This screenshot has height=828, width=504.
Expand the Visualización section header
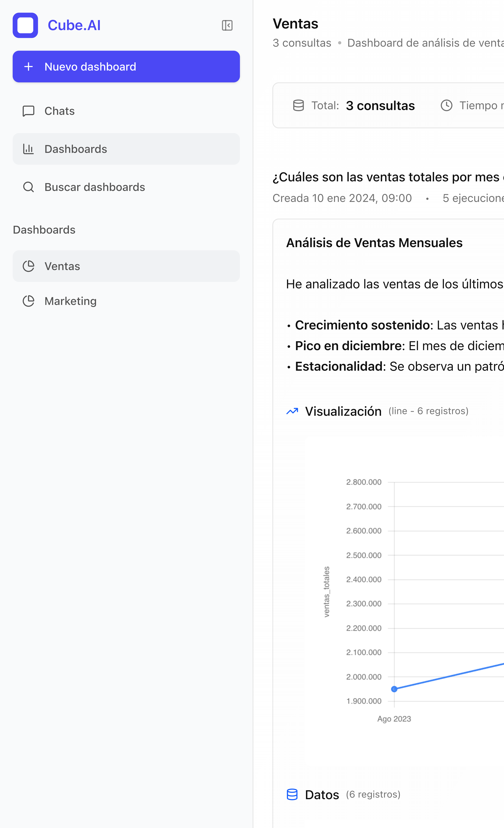(343, 411)
